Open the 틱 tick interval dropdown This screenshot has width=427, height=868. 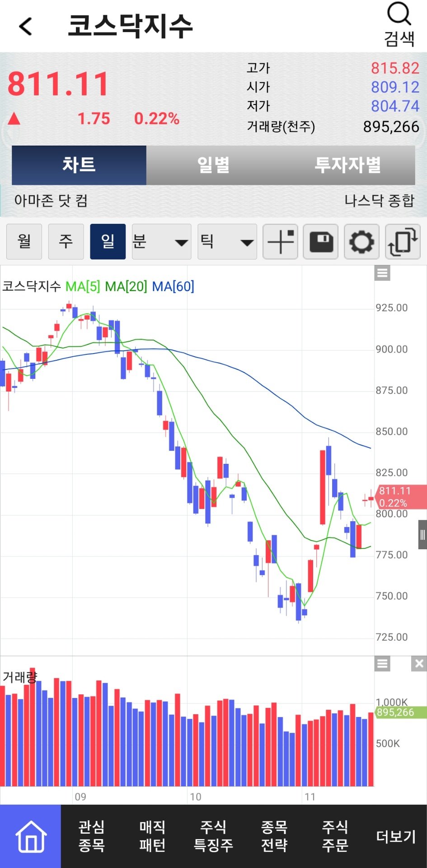click(x=227, y=241)
